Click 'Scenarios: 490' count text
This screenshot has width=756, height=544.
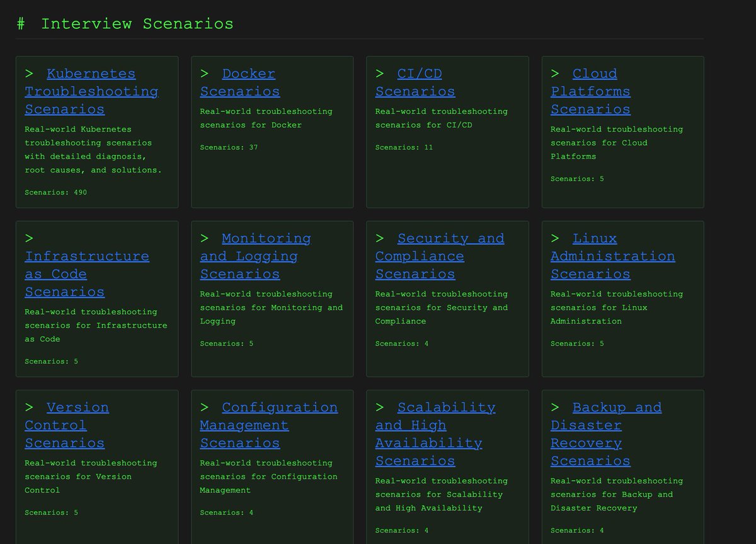click(56, 192)
